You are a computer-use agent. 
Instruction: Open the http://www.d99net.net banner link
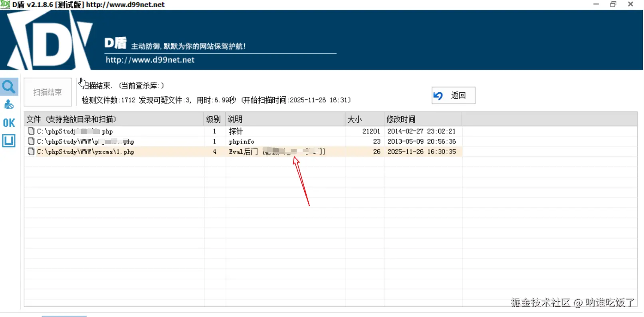pos(150,60)
